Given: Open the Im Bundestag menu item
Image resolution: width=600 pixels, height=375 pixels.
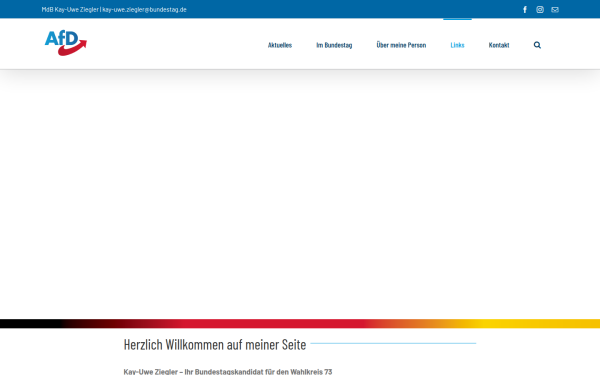Looking at the screenshot, I should coord(334,45).
